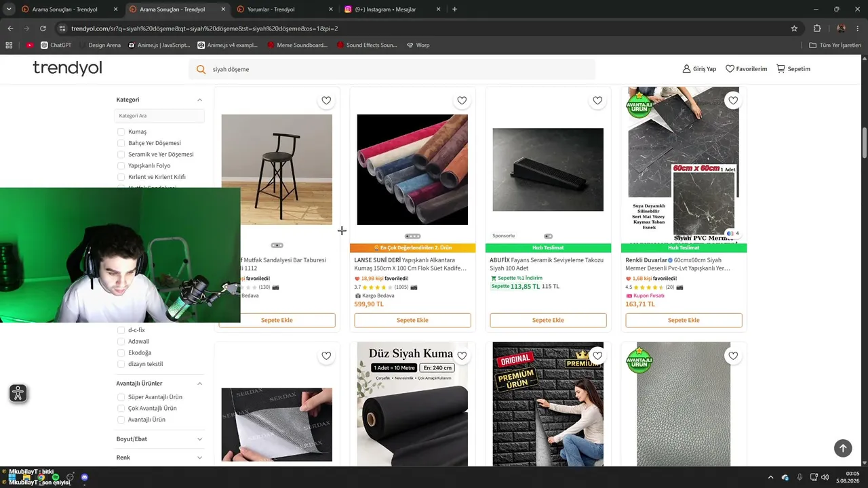Open browser extensions puzzle icon
Screen dimensions: 868x488
(817, 28)
